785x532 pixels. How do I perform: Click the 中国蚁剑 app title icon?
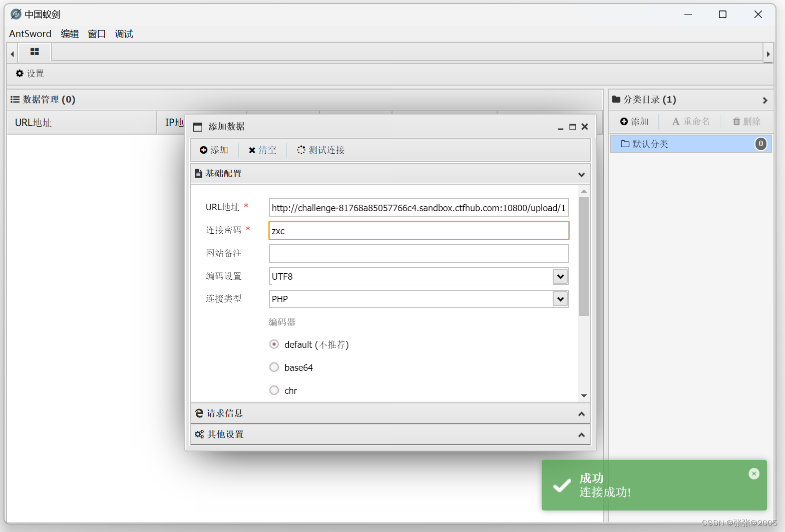[16, 14]
